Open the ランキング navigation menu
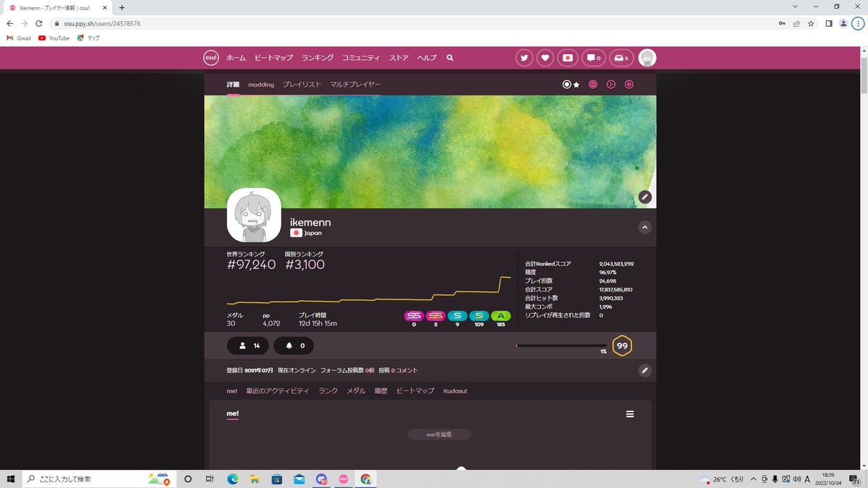Viewport: 868px width, 488px height. tap(317, 57)
